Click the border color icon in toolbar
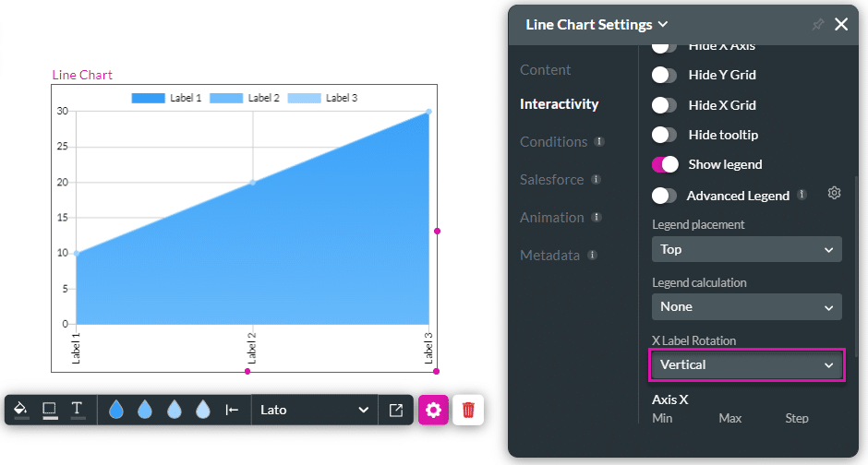Image resolution: width=868 pixels, height=465 pixels. 49,410
